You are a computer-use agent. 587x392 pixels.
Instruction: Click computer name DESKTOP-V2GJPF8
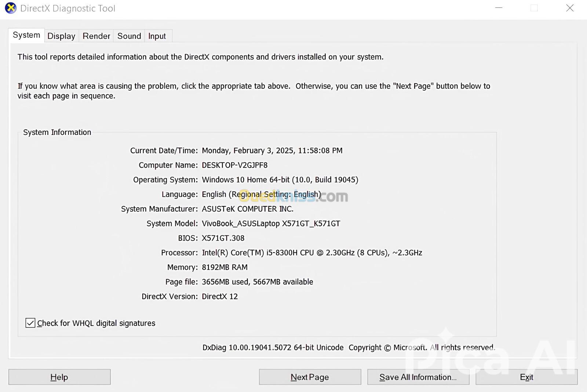[235, 165]
